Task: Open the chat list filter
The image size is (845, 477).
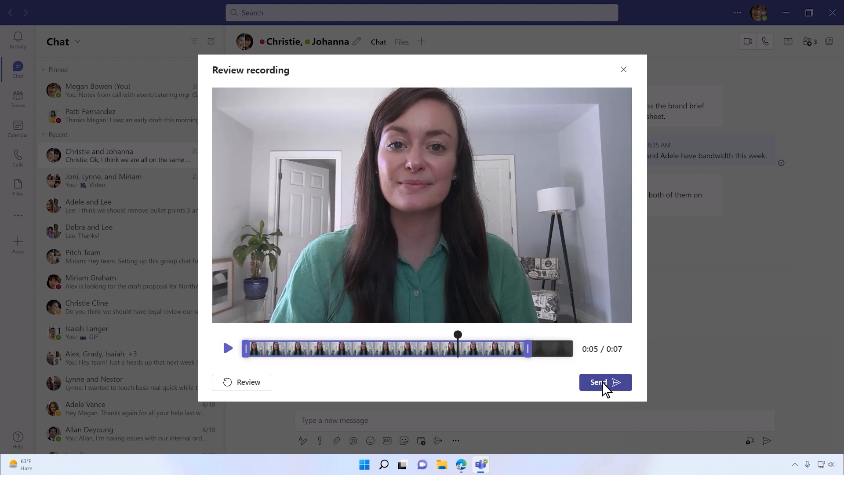Action: [194, 42]
